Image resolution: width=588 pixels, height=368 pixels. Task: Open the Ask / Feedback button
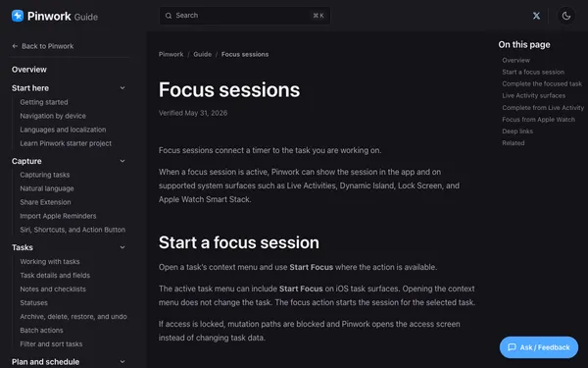point(538,347)
